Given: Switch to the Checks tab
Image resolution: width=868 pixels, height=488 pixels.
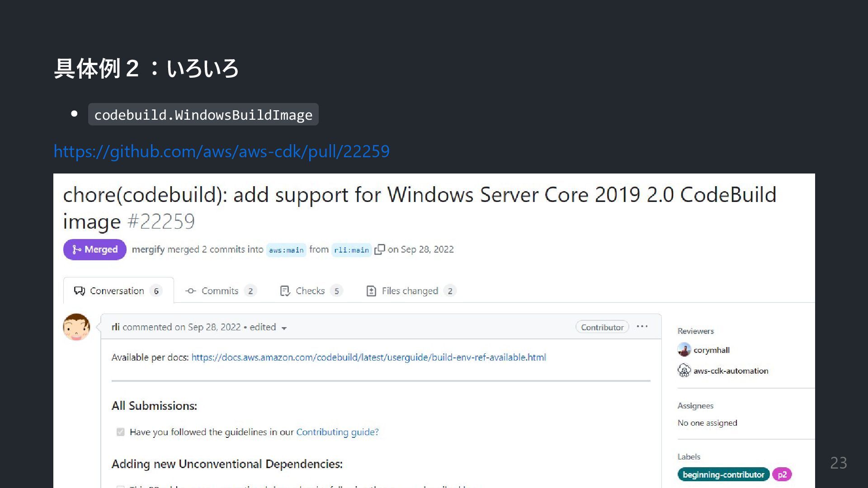Looking at the screenshot, I should (311, 291).
